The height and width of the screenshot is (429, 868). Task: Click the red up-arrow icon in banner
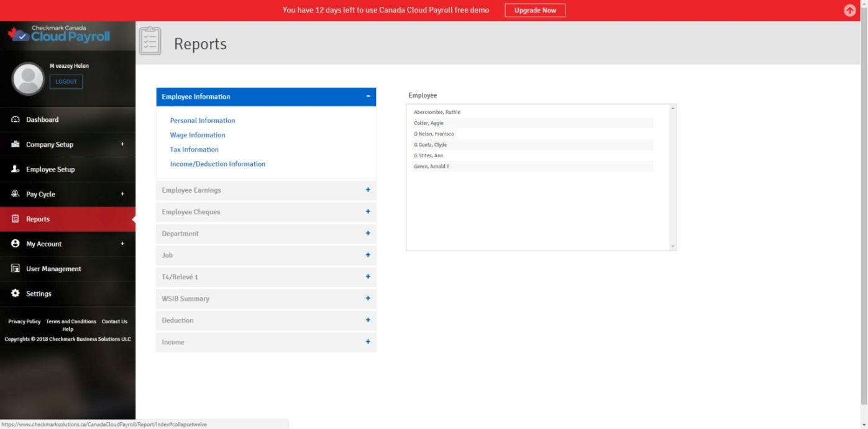(x=849, y=11)
